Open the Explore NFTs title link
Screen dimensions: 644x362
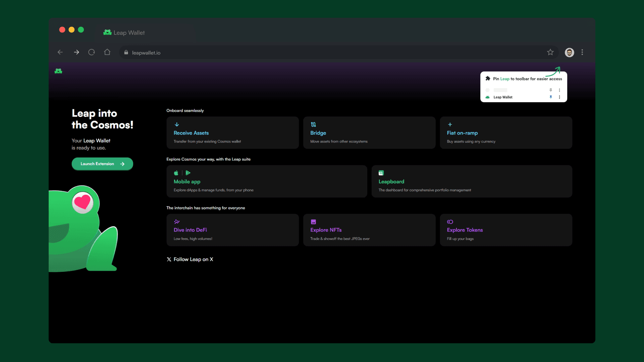326,230
